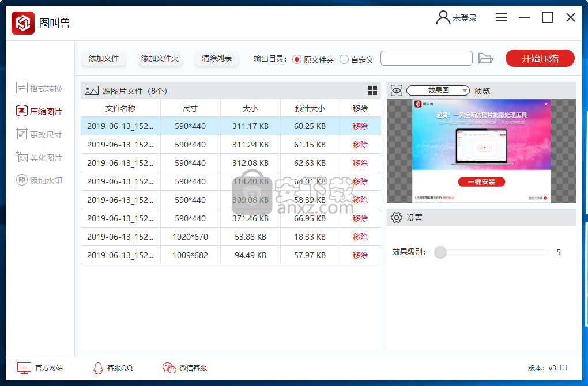The width and height of the screenshot is (588, 386).
Task: Remove the 57.97 KB row file
Action: click(360, 255)
